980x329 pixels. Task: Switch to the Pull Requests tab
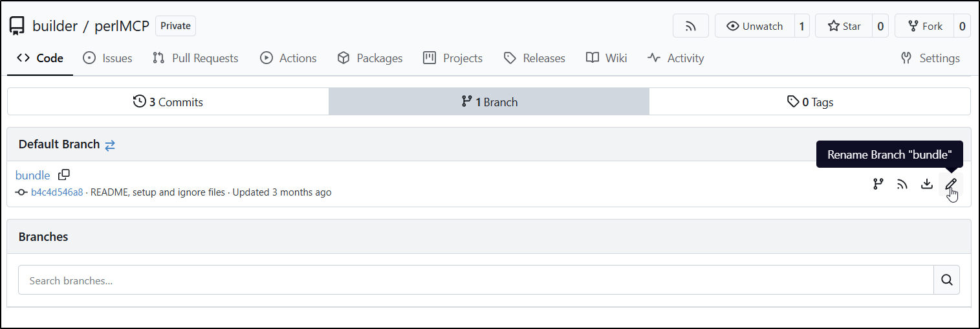click(195, 58)
